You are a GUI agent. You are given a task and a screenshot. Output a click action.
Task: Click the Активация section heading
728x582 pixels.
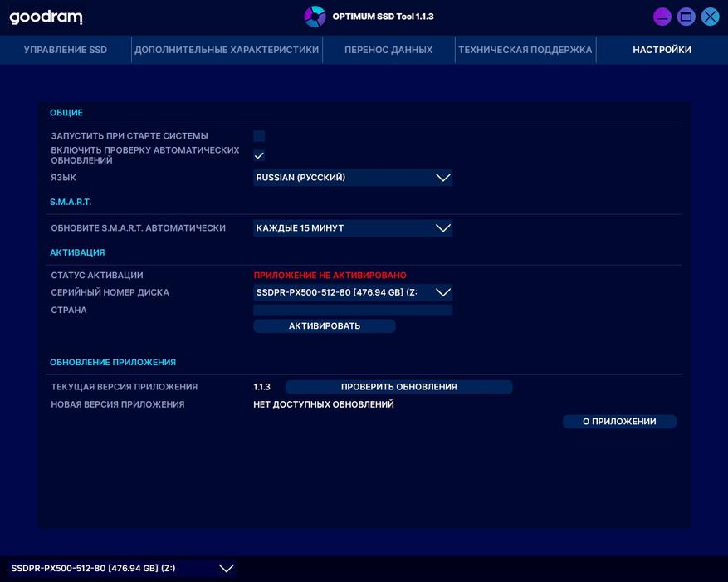point(77,252)
